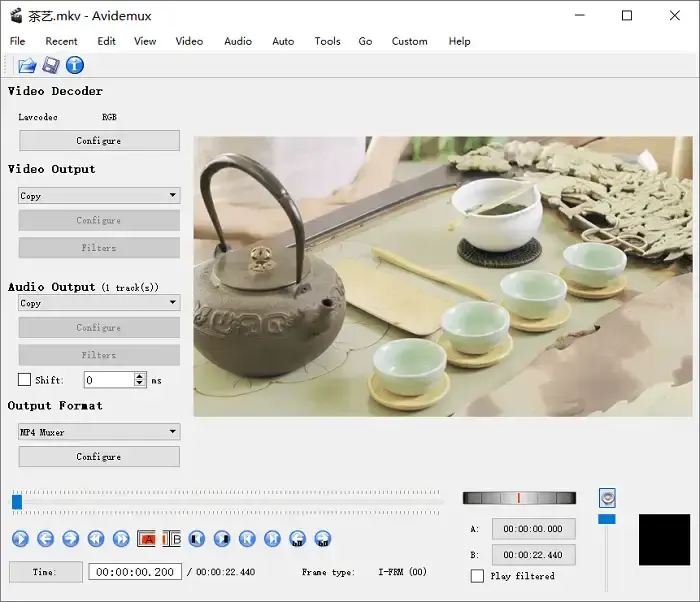This screenshot has width=700, height=602.
Task: Click the current time input field
Action: [x=134, y=572]
